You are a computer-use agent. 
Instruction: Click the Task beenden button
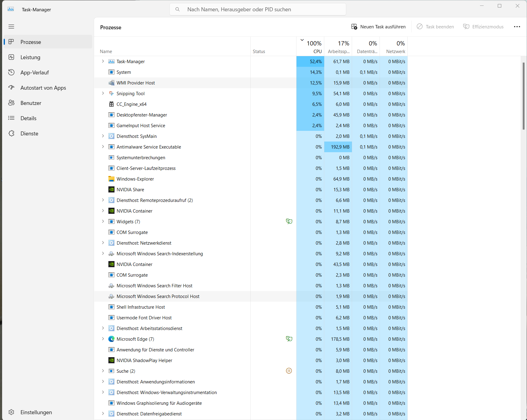(435, 27)
